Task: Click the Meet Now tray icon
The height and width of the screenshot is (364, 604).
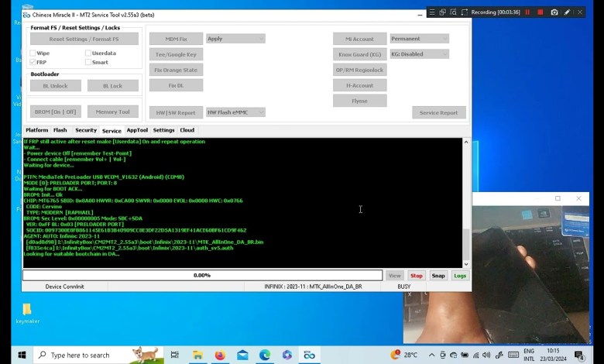Action: (443, 355)
